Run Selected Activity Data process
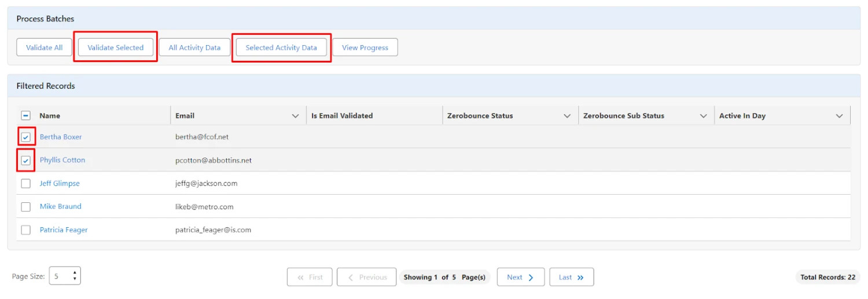 pyautogui.click(x=281, y=48)
